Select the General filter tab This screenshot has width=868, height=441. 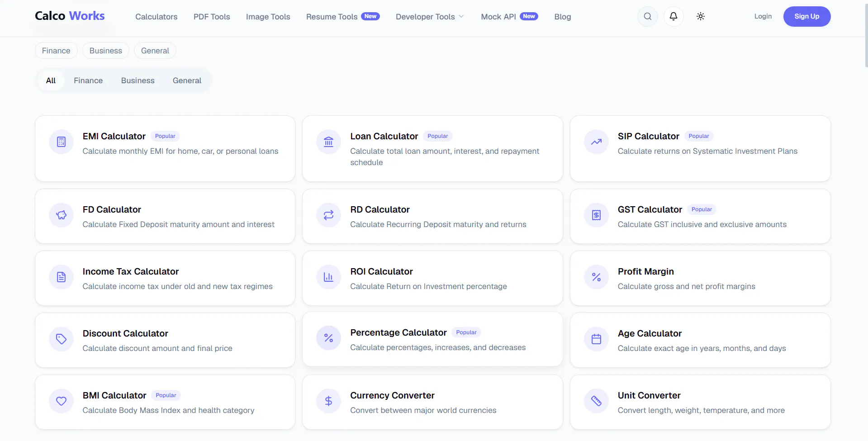pos(187,81)
